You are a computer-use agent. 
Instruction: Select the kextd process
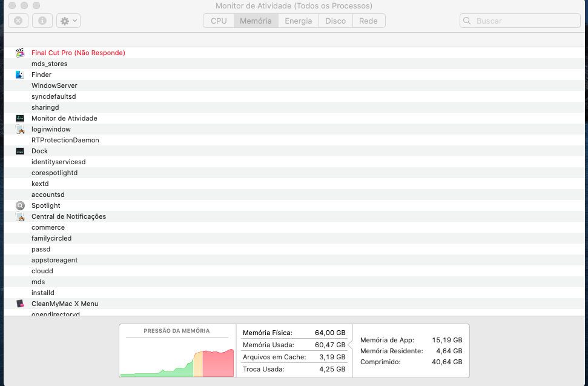[x=40, y=184]
